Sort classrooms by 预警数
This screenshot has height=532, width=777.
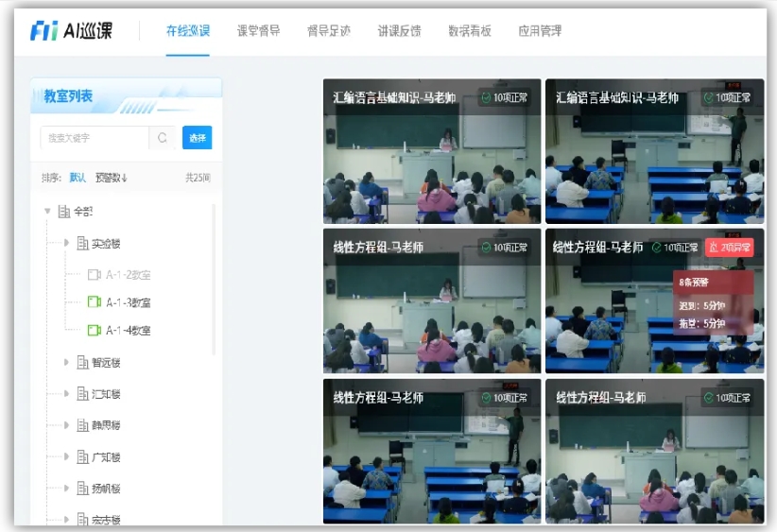point(111,178)
